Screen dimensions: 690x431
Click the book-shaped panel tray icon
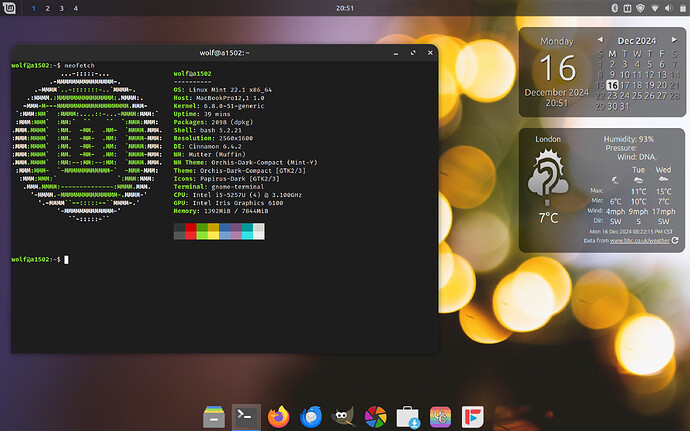pyautogui.click(x=627, y=8)
